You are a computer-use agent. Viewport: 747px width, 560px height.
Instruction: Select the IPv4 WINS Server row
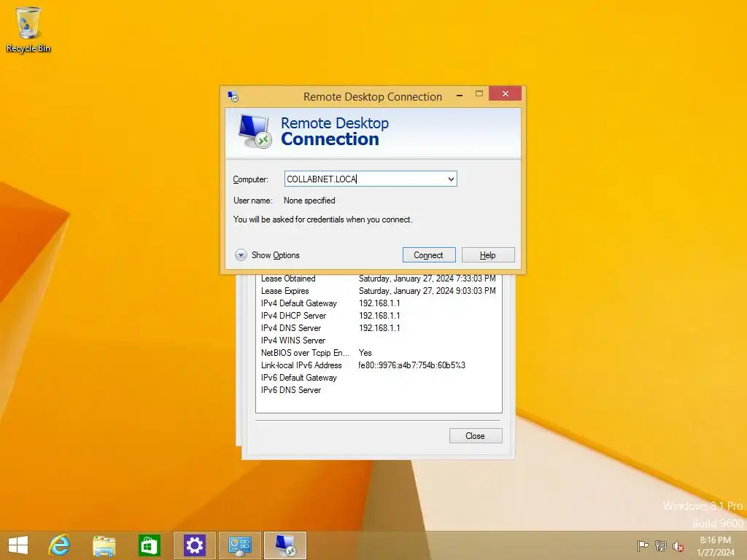[379, 341]
